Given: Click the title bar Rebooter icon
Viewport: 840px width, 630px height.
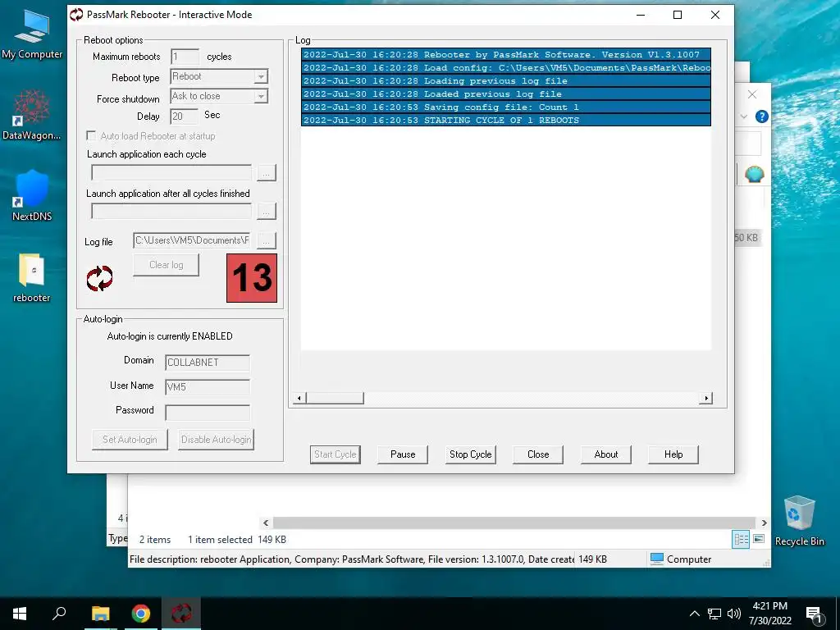Looking at the screenshot, I should 76,15.
